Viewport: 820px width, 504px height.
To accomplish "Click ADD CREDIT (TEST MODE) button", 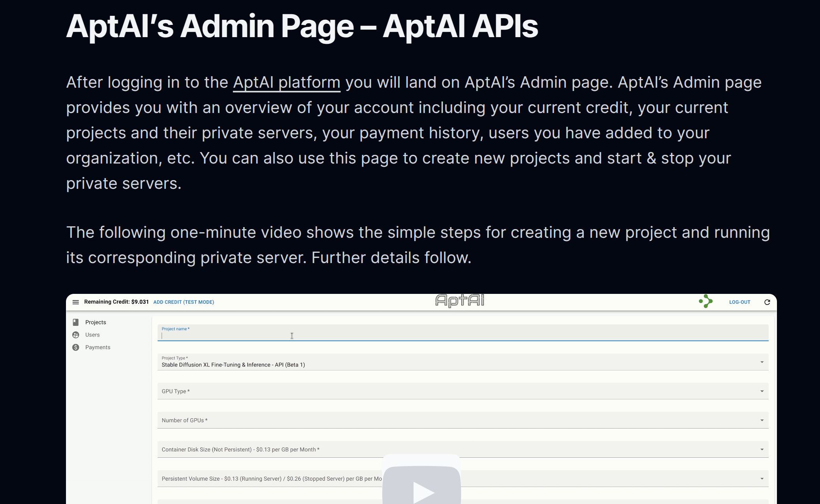I will tap(184, 302).
